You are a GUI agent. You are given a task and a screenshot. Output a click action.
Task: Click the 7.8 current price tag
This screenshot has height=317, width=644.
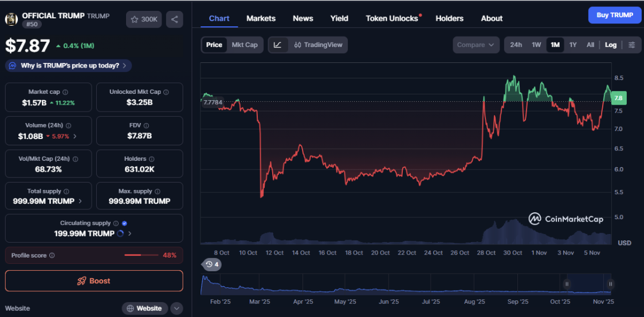tap(618, 98)
